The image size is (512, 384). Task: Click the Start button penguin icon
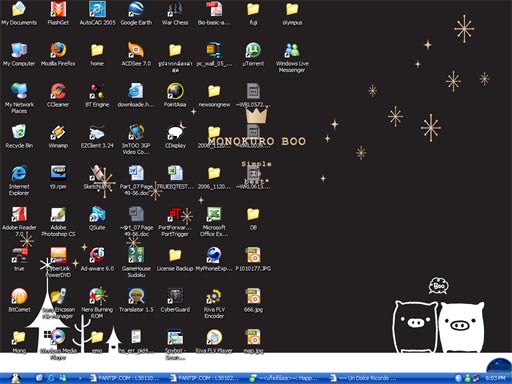coord(15,378)
